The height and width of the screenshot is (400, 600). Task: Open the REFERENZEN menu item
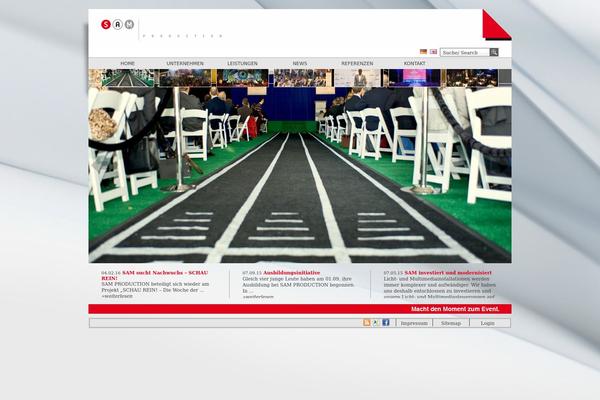(357, 63)
